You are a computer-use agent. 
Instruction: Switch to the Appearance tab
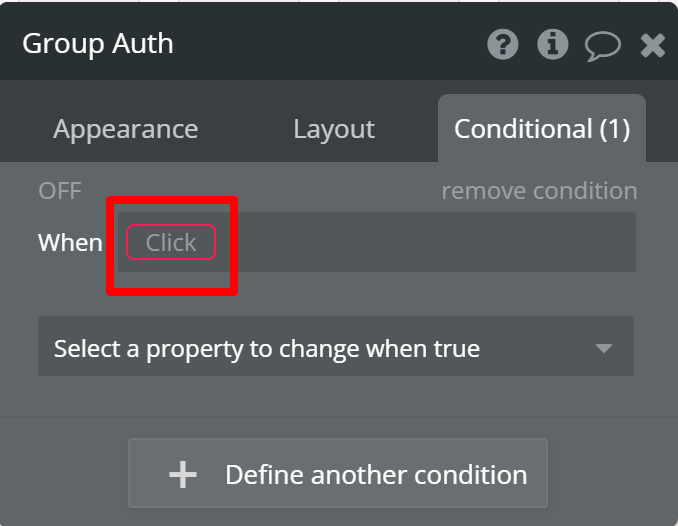pyautogui.click(x=125, y=129)
